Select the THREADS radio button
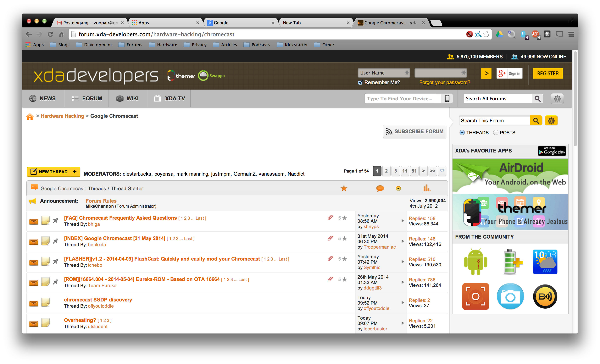 pos(462,133)
